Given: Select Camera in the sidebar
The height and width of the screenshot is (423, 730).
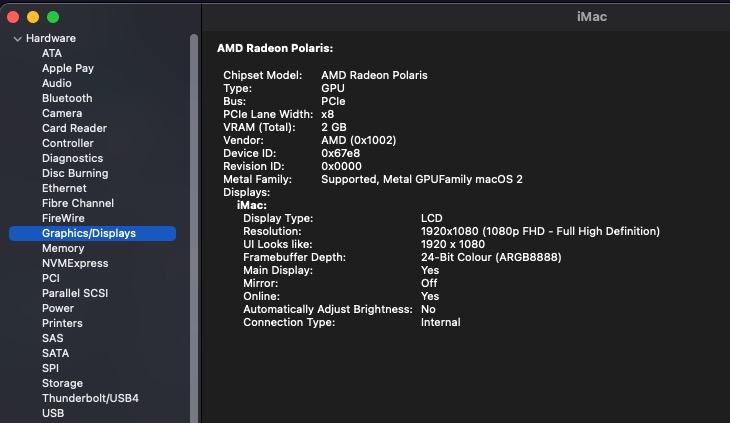Looking at the screenshot, I should 62,113.
